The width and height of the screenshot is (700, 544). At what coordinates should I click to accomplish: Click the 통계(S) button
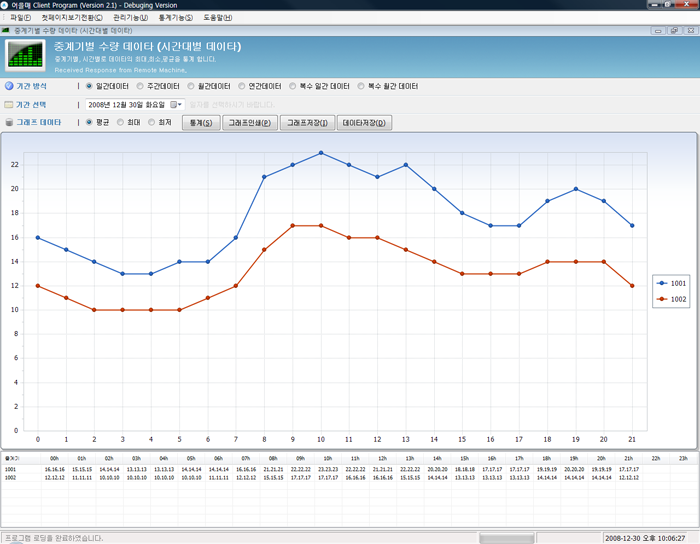[201, 123]
